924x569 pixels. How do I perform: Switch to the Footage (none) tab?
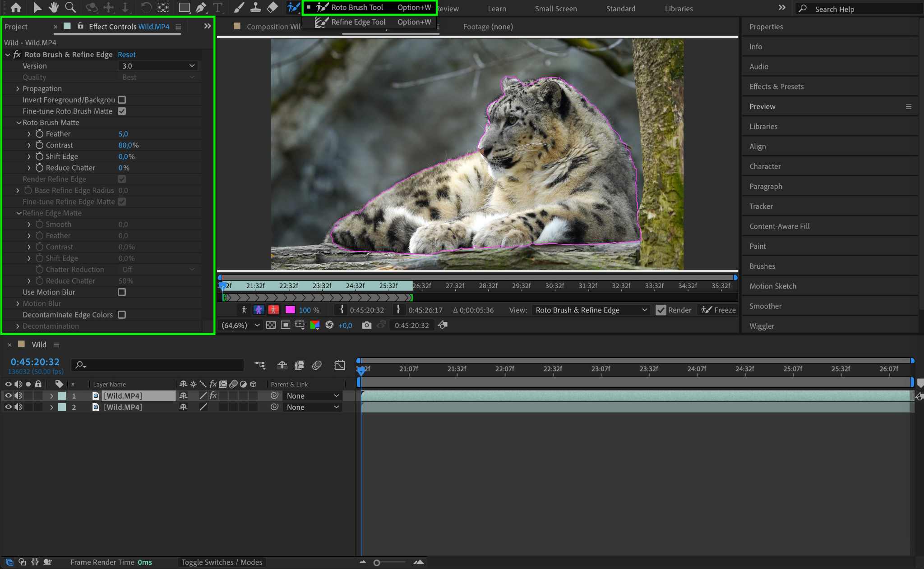[488, 27]
